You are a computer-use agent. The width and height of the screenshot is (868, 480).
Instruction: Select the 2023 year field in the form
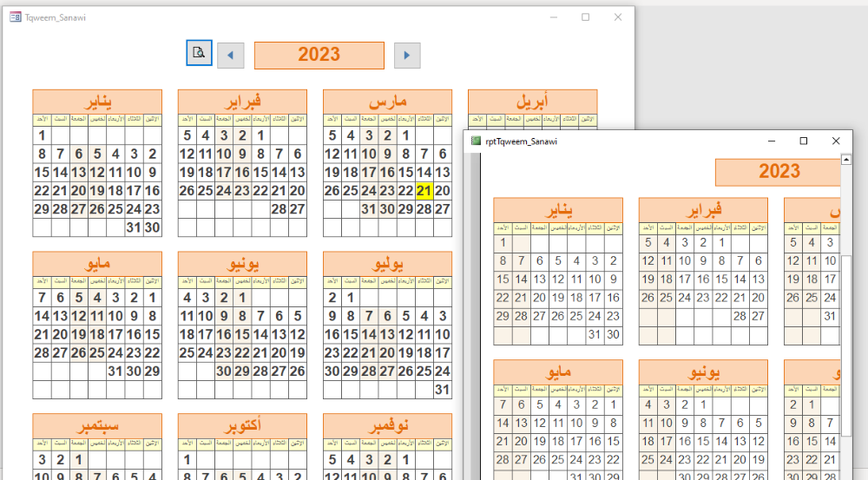click(x=319, y=55)
